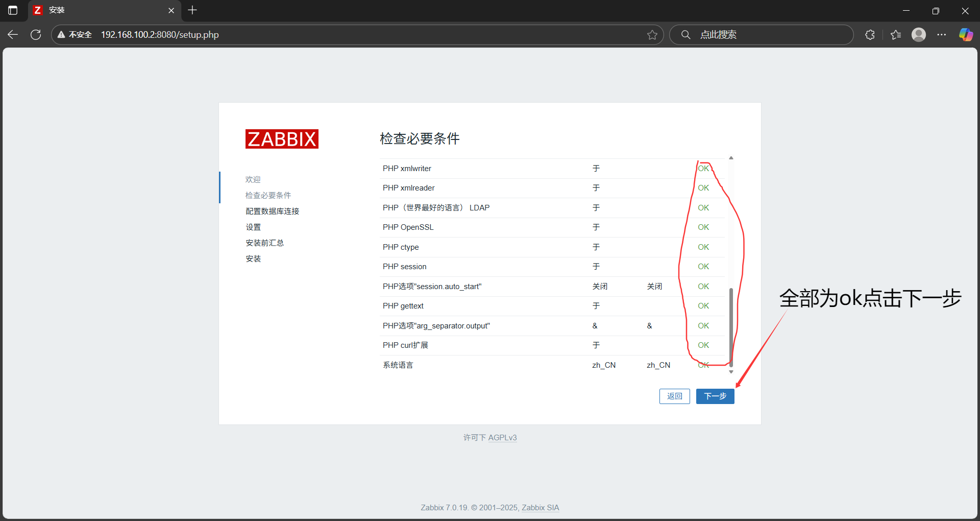Click the PHP xmlwriter row label

point(407,169)
